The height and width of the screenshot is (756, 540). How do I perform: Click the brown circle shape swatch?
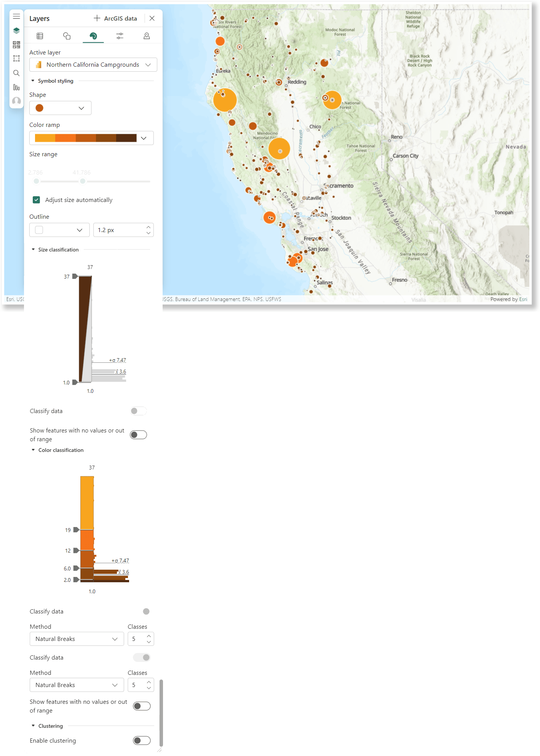click(x=39, y=108)
